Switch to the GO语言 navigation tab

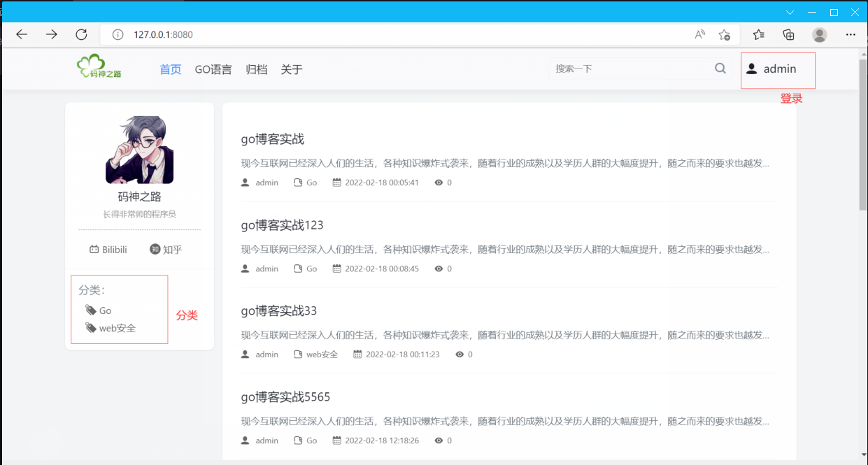pos(213,69)
